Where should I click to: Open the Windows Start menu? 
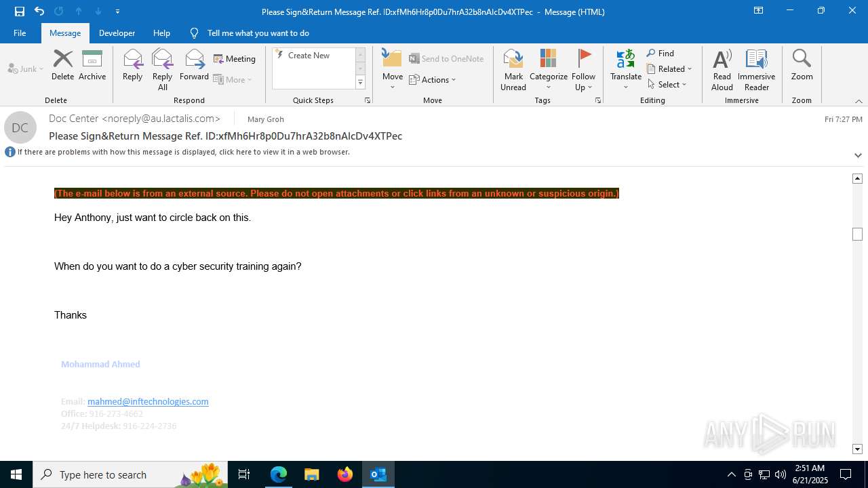16,474
